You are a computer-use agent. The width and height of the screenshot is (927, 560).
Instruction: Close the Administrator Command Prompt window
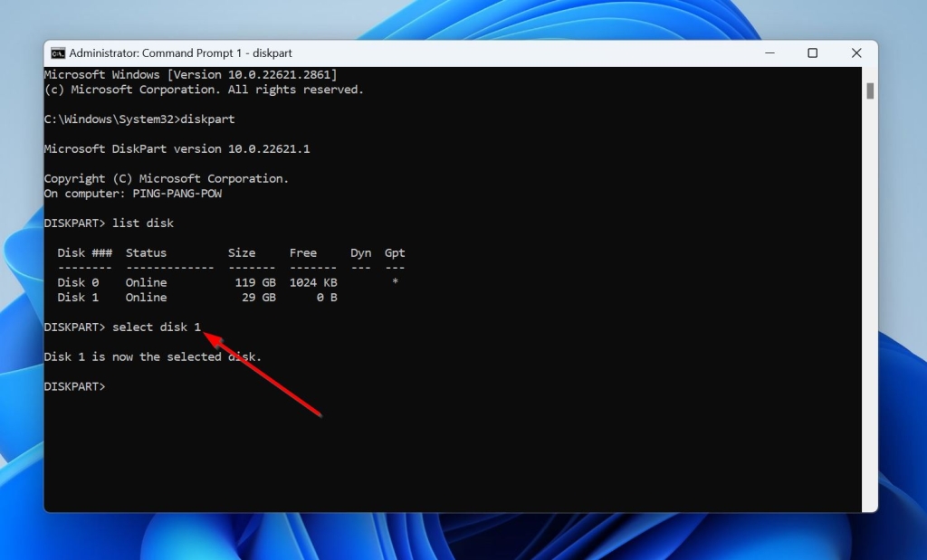(x=855, y=53)
